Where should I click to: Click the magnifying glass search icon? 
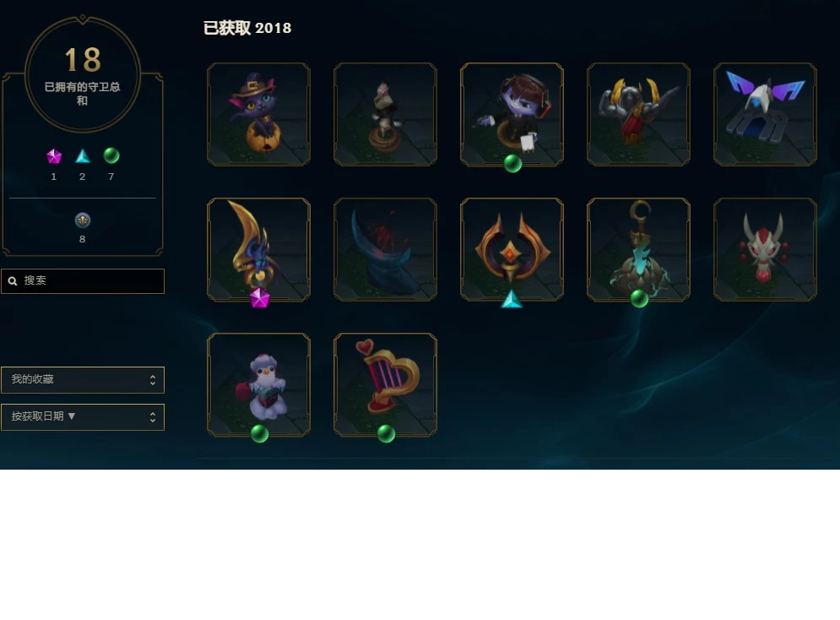point(13,280)
